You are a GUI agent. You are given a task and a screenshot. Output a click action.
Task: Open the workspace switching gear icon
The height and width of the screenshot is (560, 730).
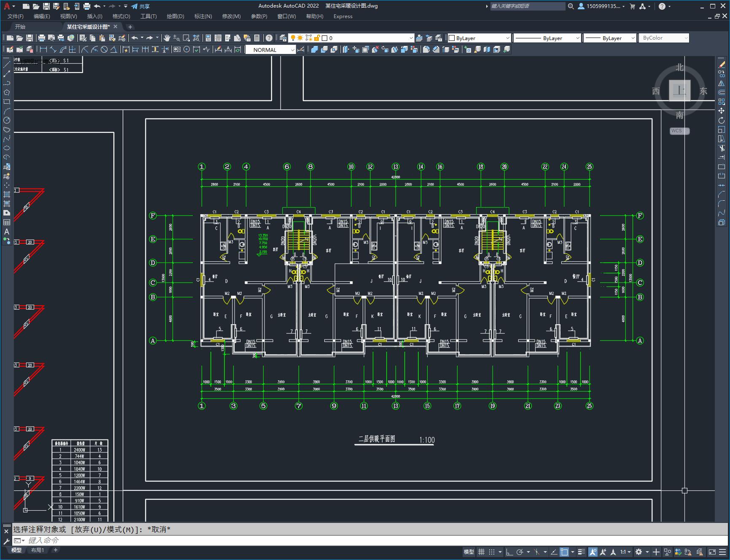point(638,552)
